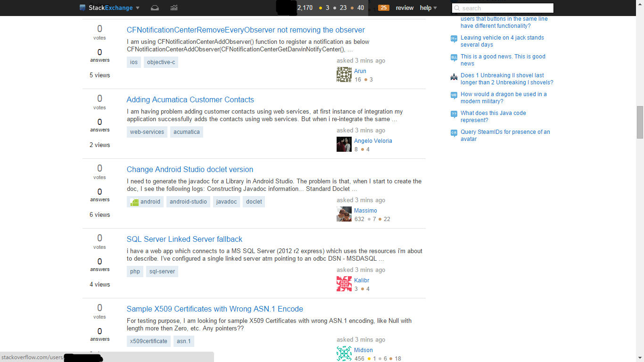Select the asn.1 tag

(x=184, y=341)
